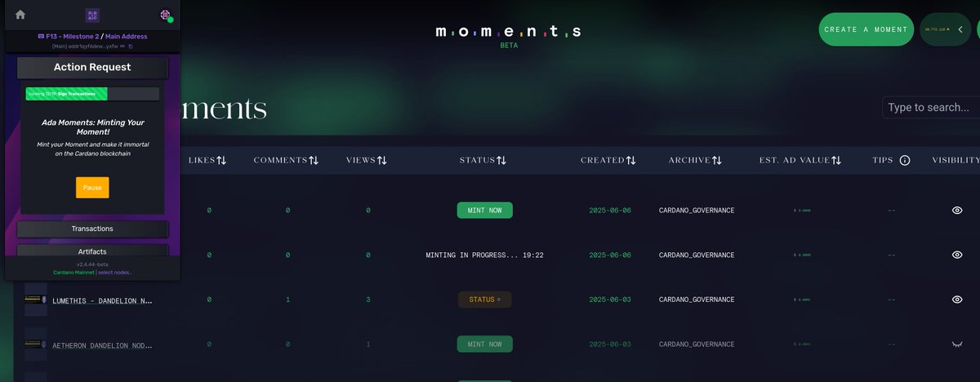
Task: Open the select nodes link
Action: [115, 272]
